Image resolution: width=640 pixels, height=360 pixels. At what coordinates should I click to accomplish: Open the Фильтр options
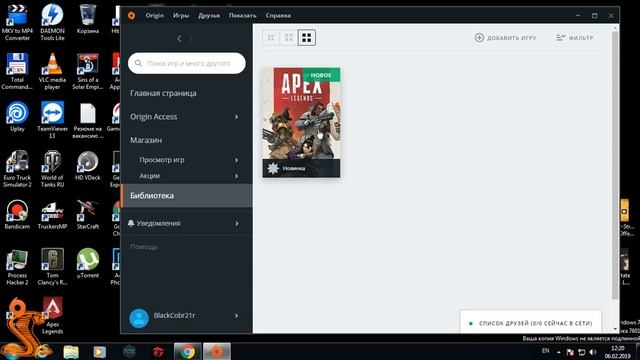pos(574,38)
